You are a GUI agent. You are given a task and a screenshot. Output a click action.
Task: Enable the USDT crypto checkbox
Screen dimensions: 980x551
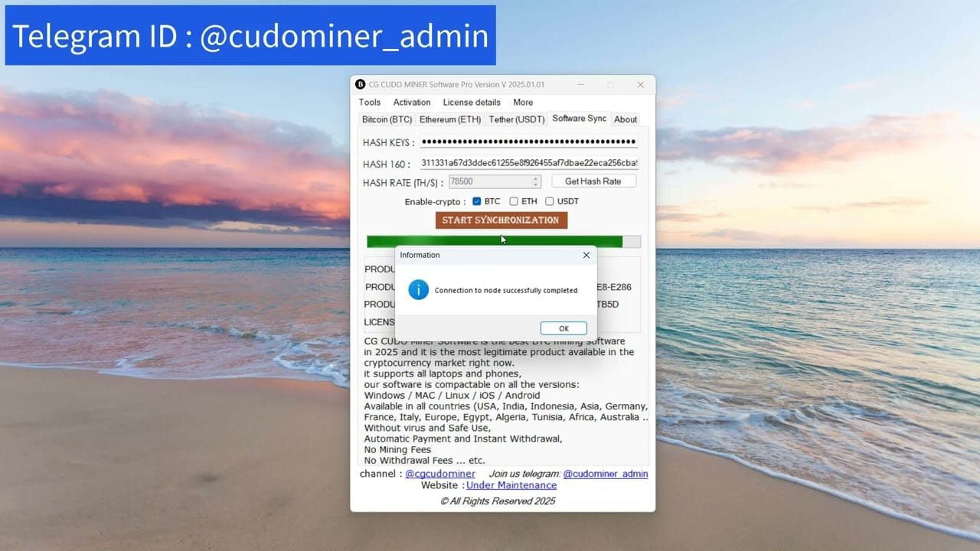[x=549, y=201]
